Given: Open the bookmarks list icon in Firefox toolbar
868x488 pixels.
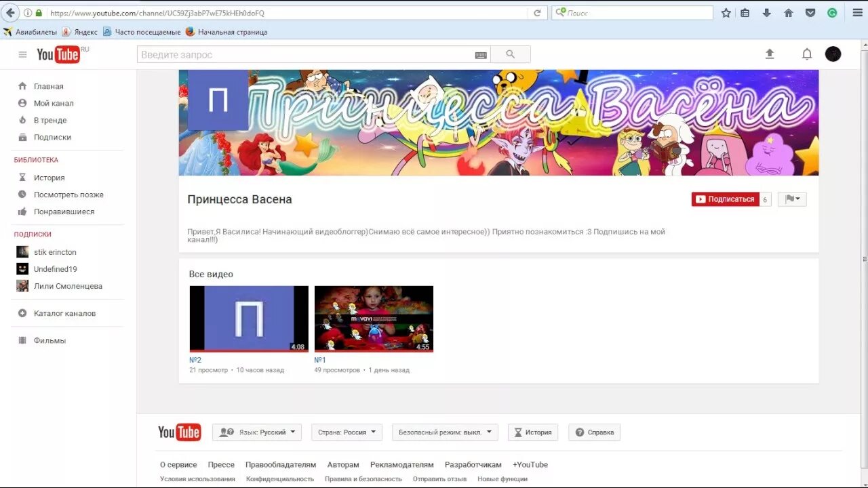Looking at the screenshot, I should pos(745,13).
